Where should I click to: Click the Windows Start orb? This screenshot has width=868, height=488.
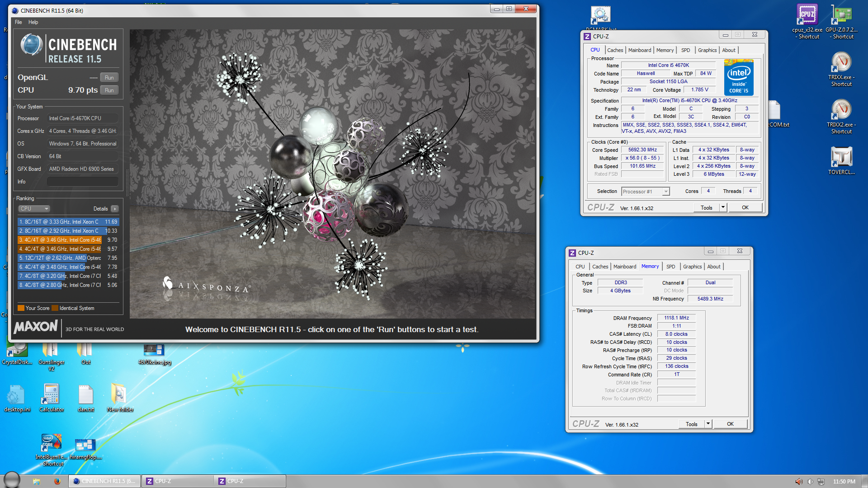click(12, 480)
